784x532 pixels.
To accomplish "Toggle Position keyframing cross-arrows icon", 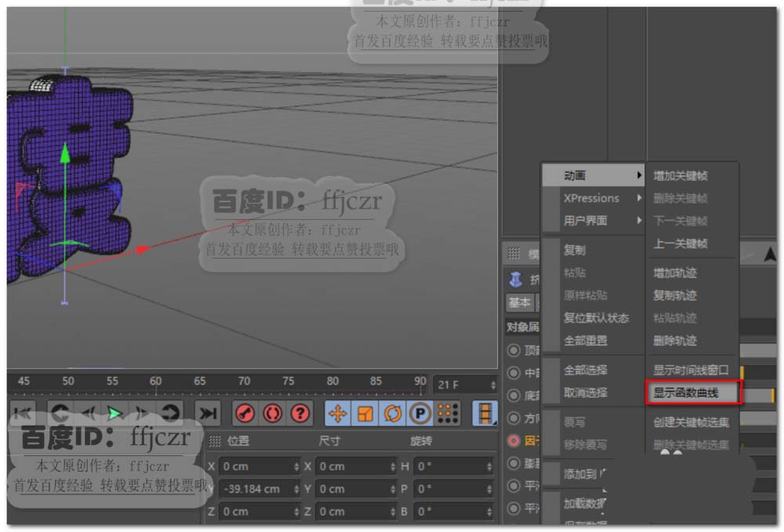I will [338, 413].
